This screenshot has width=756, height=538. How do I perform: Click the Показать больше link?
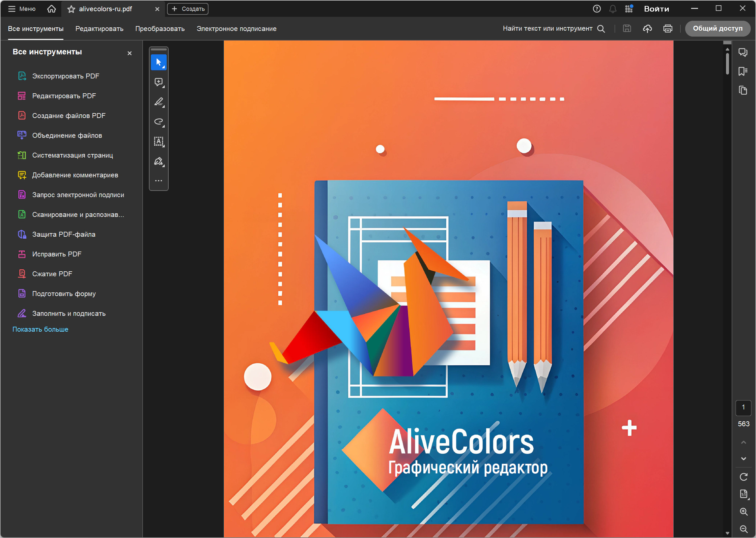(41, 329)
